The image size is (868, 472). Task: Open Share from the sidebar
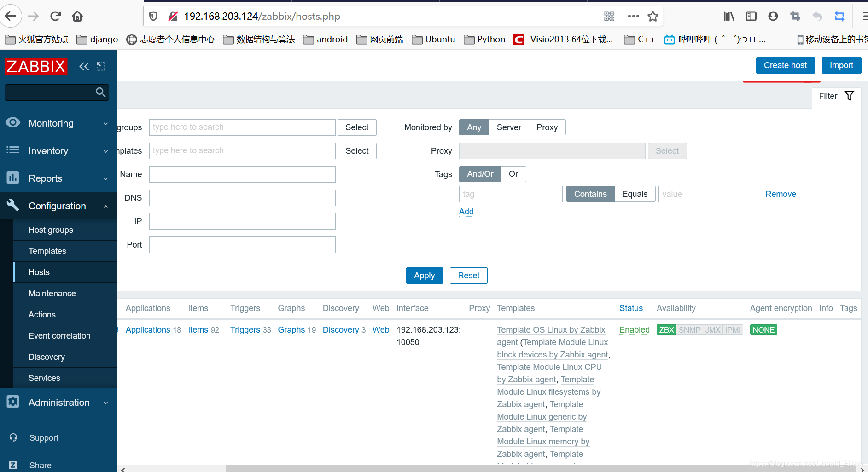[40, 465]
